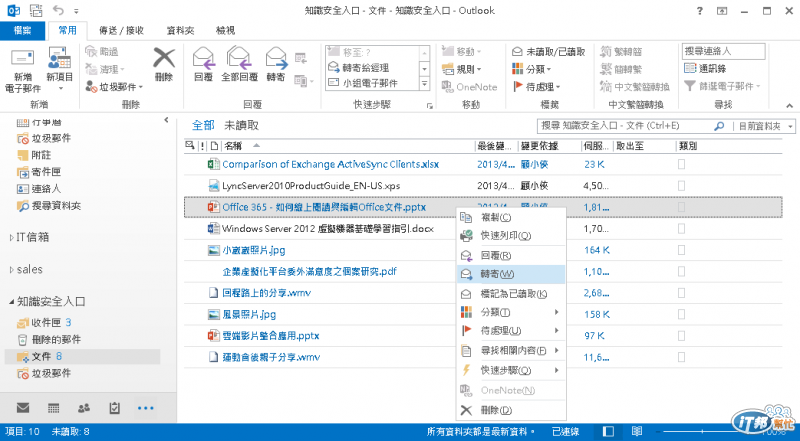
Task: Switch to the 傳送/接收 tab
Action: coord(121,31)
